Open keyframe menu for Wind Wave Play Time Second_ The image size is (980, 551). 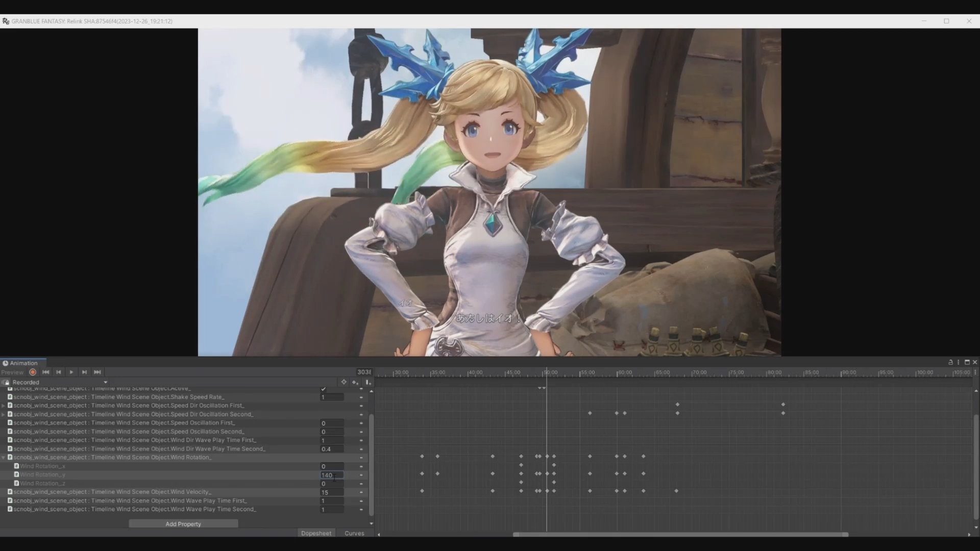pyautogui.click(x=361, y=510)
